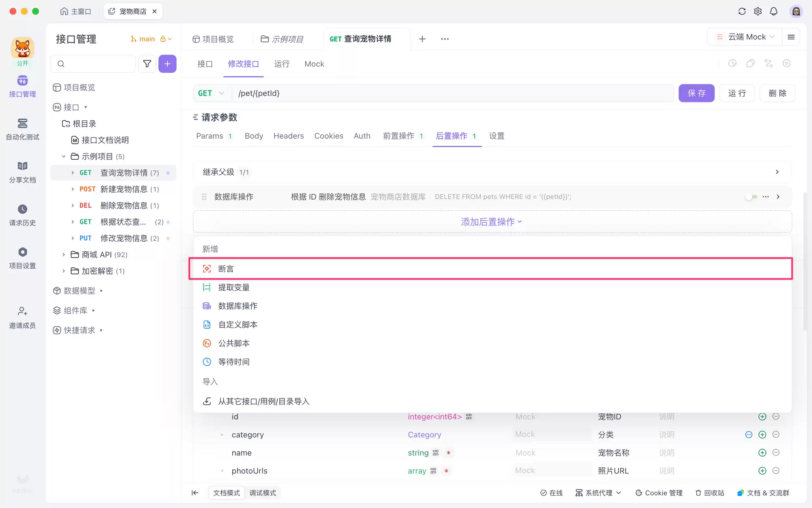Click the filter funnel icon
The image size is (812, 508).
pyautogui.click(x=147, y=64)
